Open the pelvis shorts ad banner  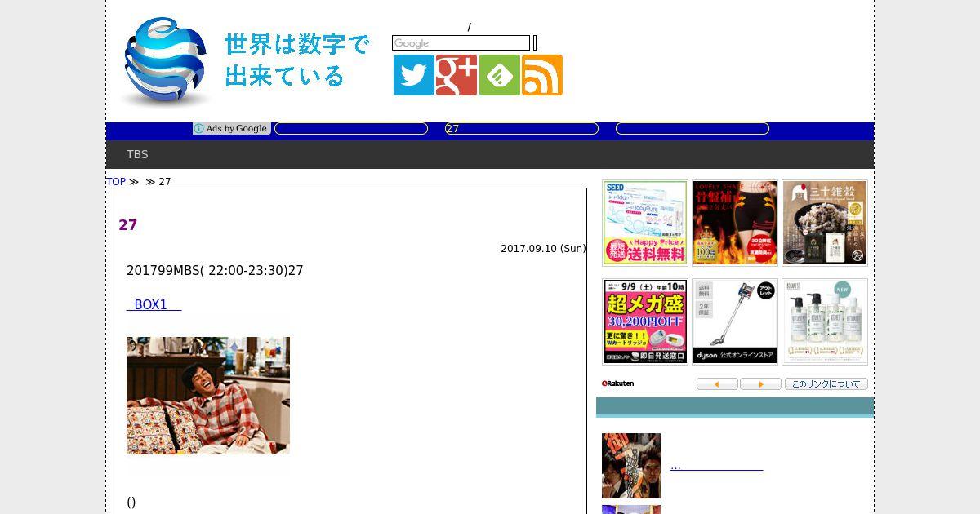pos(735,223)
